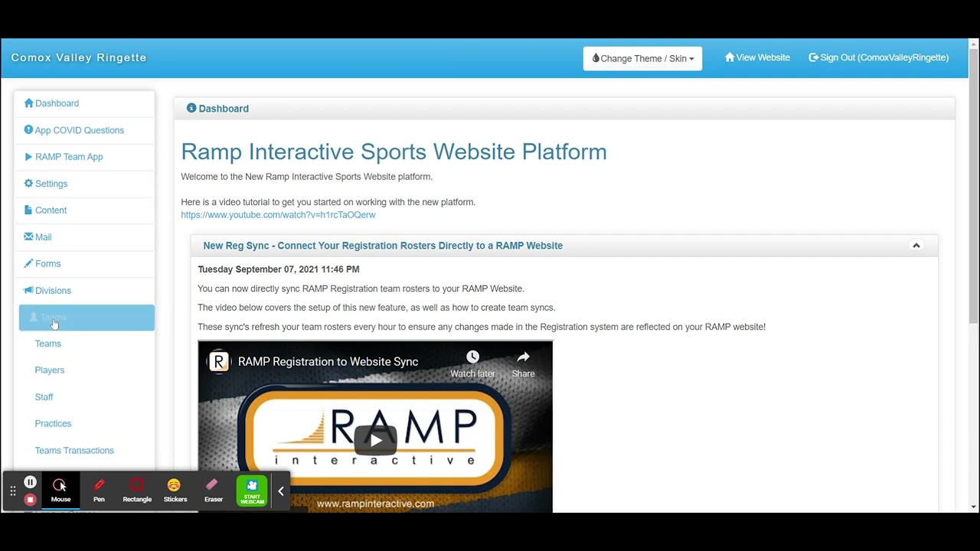Open Mail in the sidebar
Viewport: 980px width, 551px height.
click(38, 237)
